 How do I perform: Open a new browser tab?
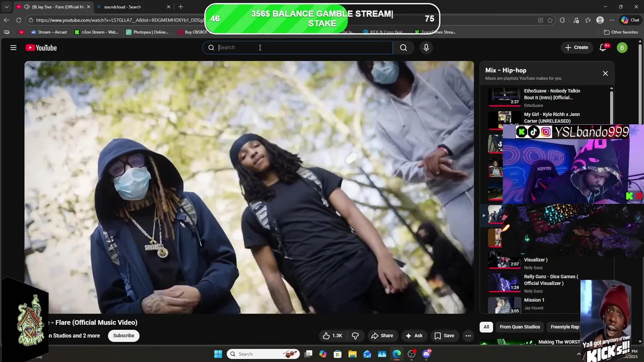[x=181, y=7]
